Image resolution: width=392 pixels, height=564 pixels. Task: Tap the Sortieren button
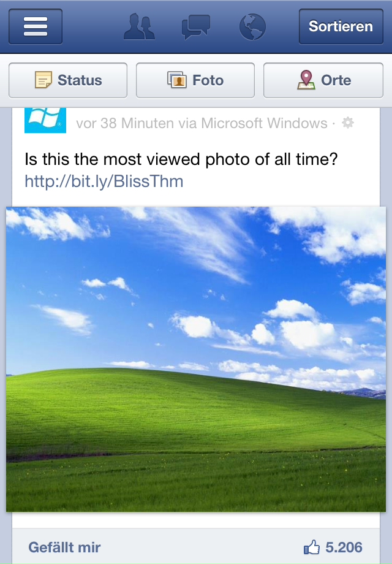(x=341, y=26)
